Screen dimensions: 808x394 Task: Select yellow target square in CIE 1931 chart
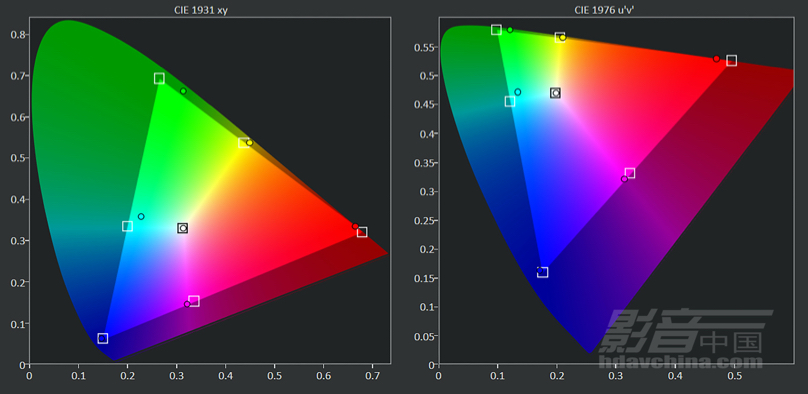pos(243,143)
